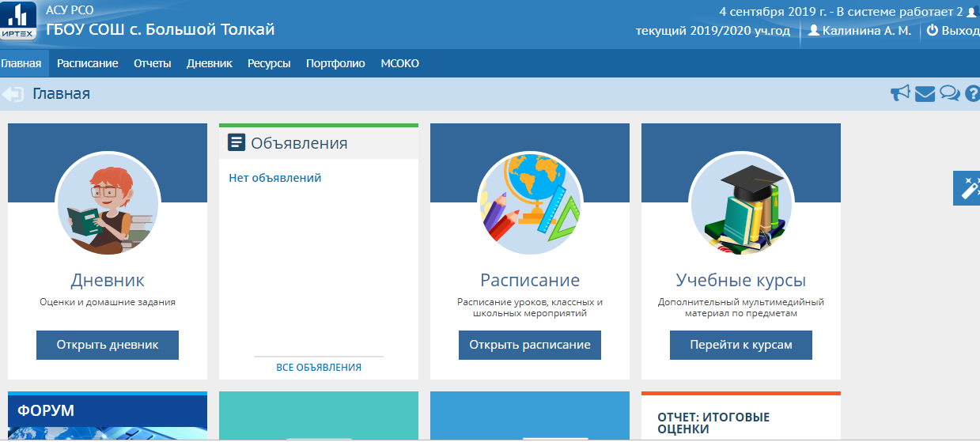Click the Учебные курсы card title

point(741,280)
